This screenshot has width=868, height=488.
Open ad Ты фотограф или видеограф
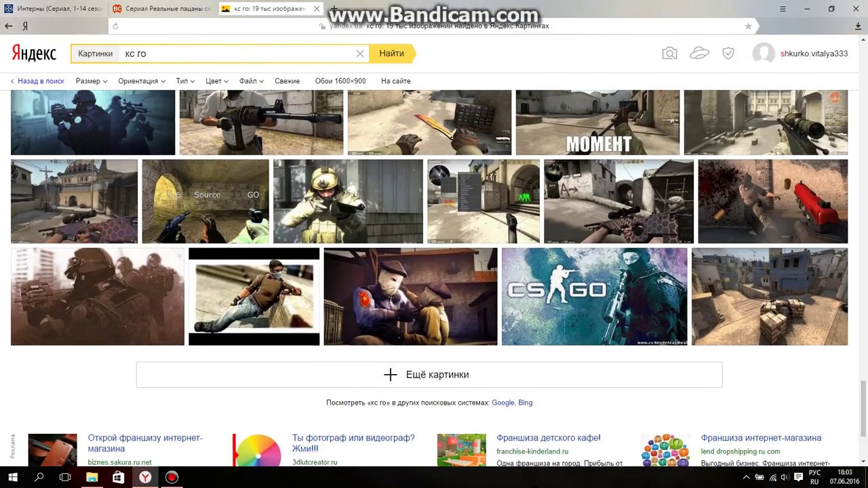tap(353, 443)
